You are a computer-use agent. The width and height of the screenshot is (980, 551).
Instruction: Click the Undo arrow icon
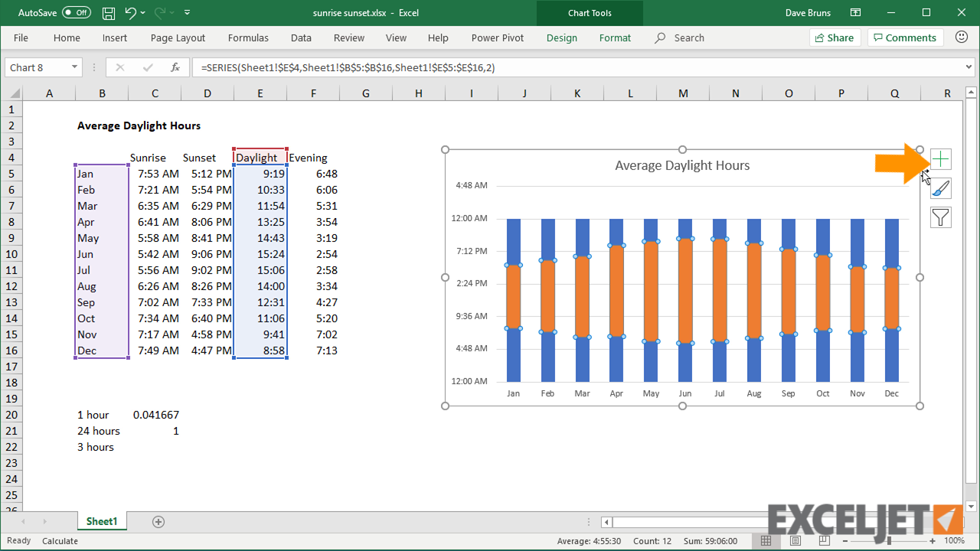click(130, 13)
